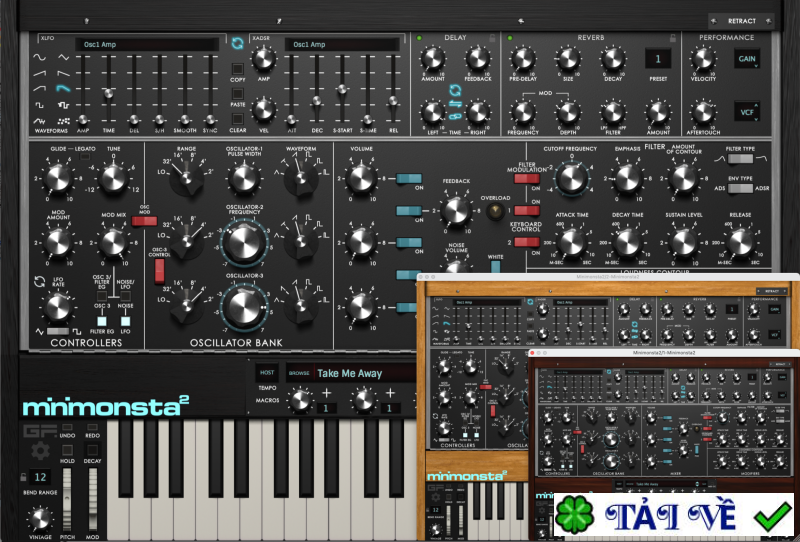This screenshot has height=542, width=800.
Task: Click the XADSR DEC slider handle
Action: [317, 101]
